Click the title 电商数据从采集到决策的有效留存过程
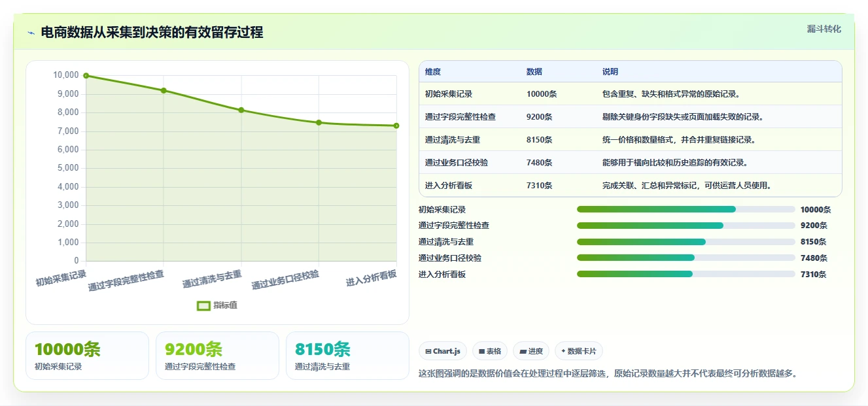Image resolution: width=868 pixels, height=406 pixels. 152,32
